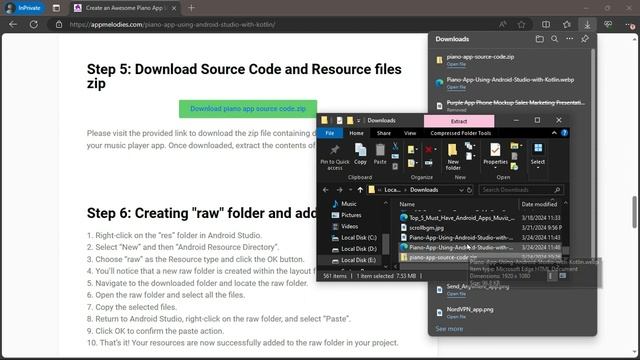The height and width of the screenshot is (360, 640).
Task: Click Cut scissors icon in ribbon
Action: pos(395,146)
